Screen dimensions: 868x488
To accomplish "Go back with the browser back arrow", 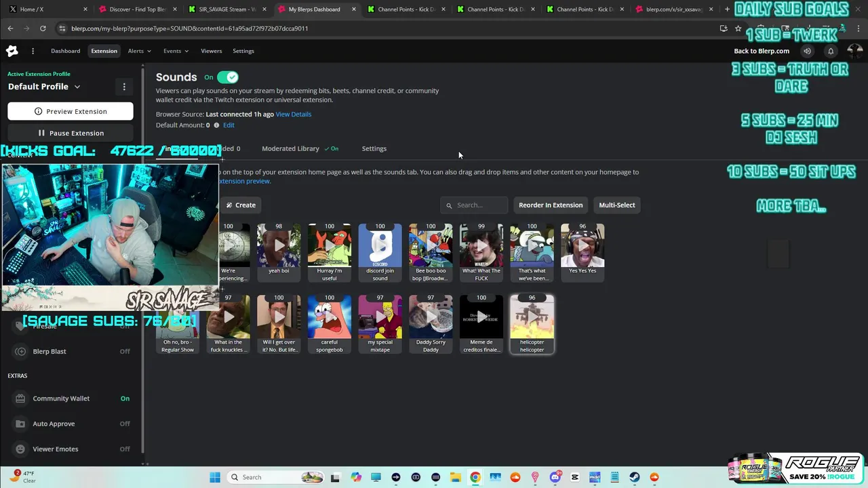I will click(x=10, y=28).
